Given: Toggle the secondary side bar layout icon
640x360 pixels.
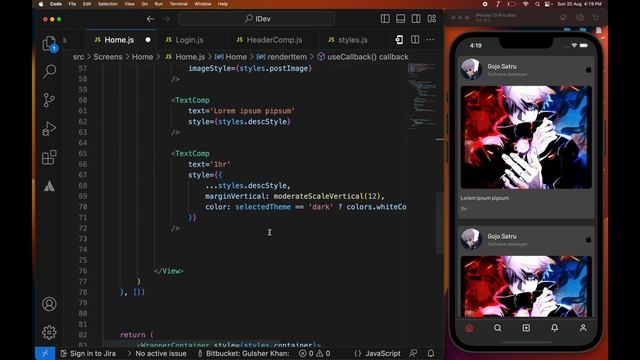Looking at the screenshot, I should [x=416, y=19].
